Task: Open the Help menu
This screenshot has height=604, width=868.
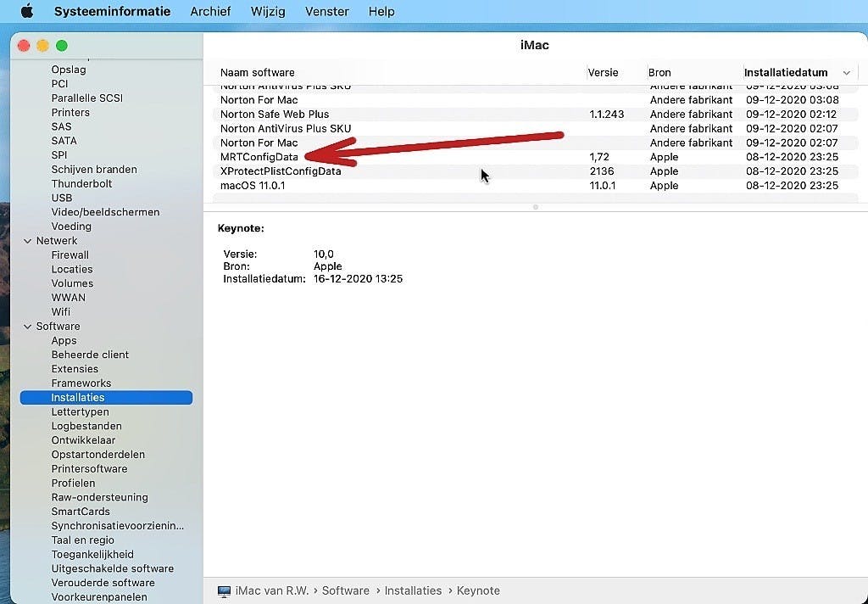Action: point(381,11)
